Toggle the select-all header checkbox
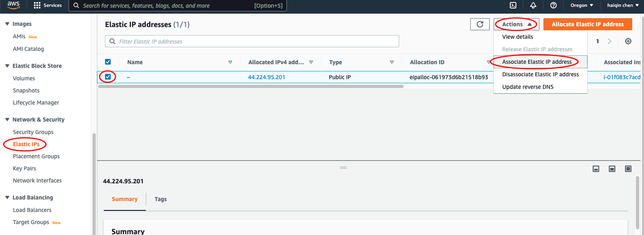The width and height of the screenshot is (644, 235). [108, 62]
